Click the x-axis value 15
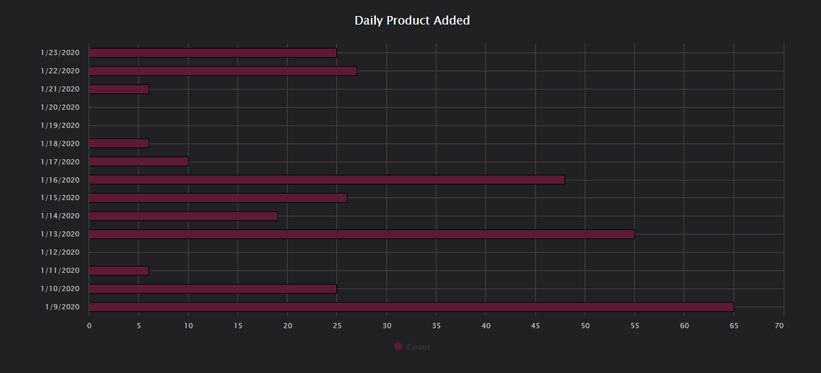 pyautogui.click(x=238, y=326)
